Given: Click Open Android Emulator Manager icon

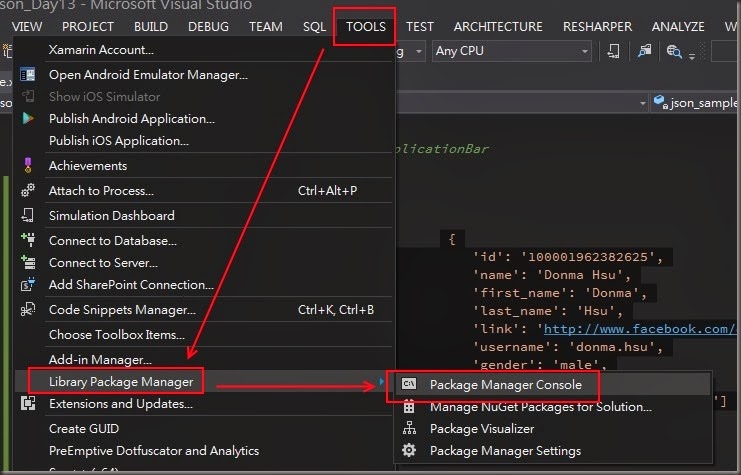Looking at the screenshot, I should 27,75.
